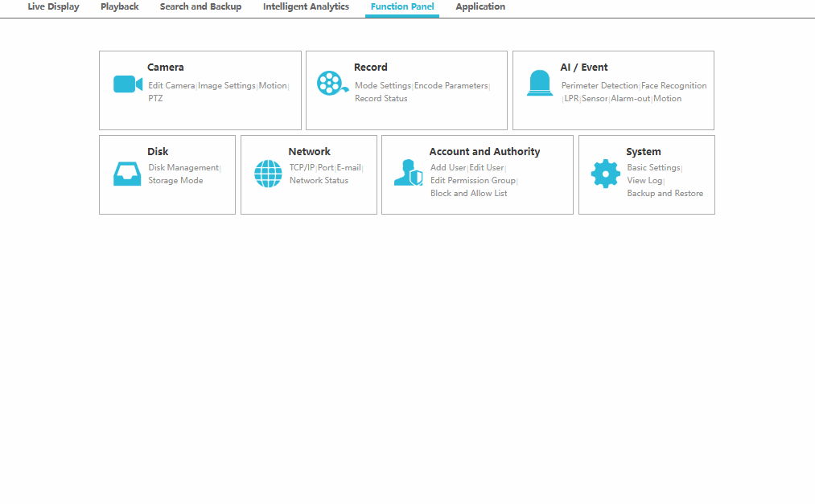The height and width of the screenshot is (504, 815).
Task: Open Image Settings under Camera
Action: tap(227, 86)
